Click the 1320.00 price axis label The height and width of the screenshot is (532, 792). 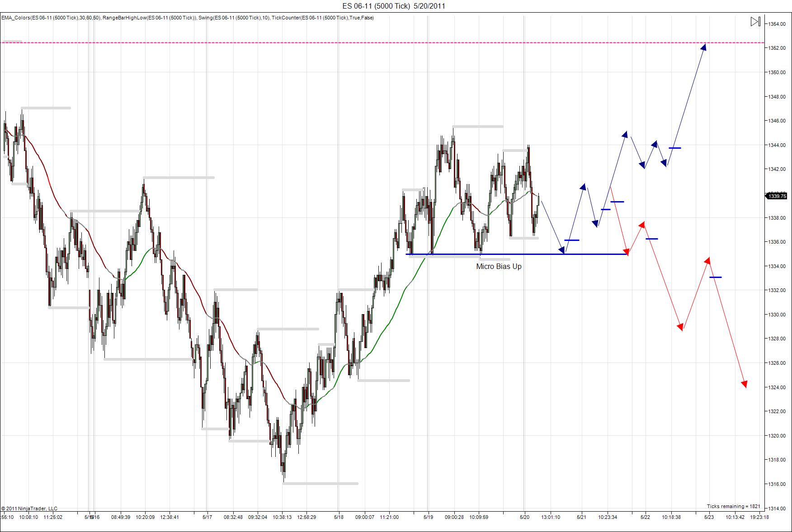click(x=777, y=436)
